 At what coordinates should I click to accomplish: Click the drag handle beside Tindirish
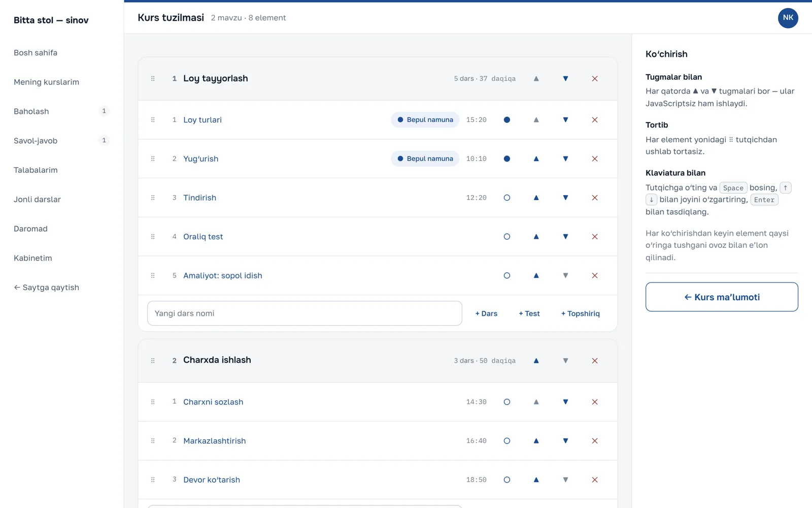click(x=153, y=198)
